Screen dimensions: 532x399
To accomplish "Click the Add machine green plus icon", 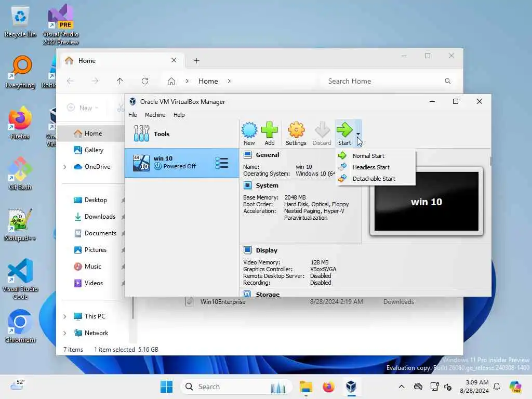I will (270, 130).
